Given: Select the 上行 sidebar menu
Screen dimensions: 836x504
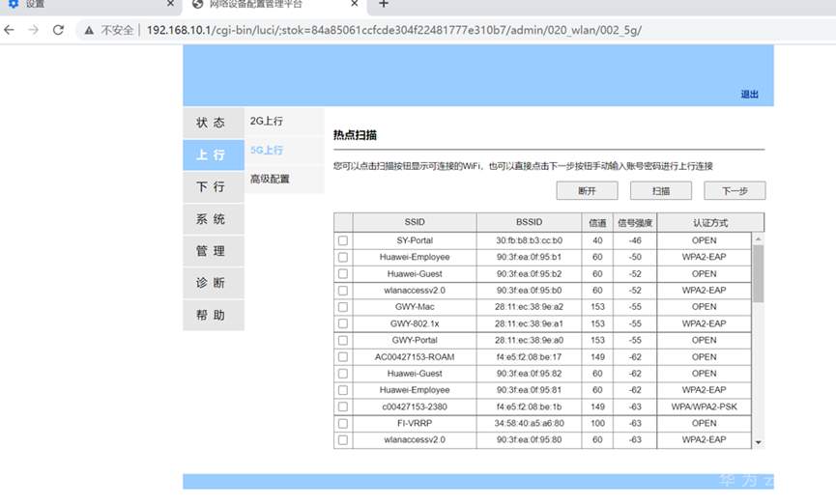Looking at the screenshot, I should click(214, 155).
